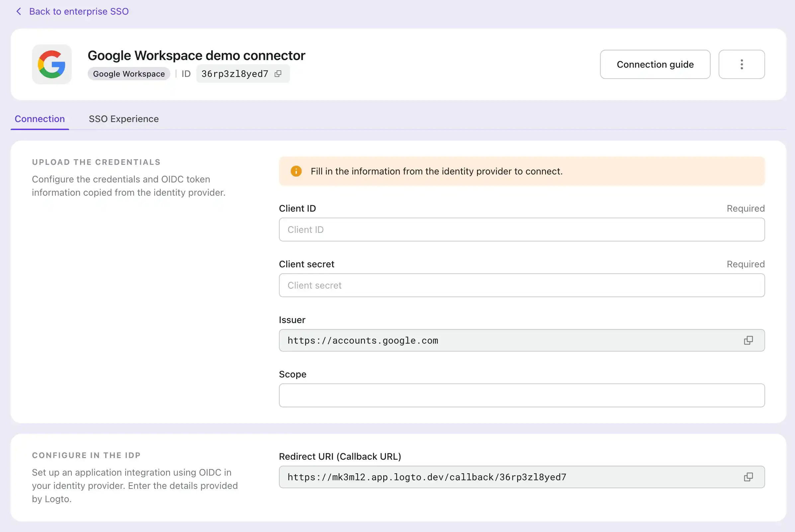Go back to enterprise SSO link text
Viewport: 795px width, 532px height.
[79, 11]
